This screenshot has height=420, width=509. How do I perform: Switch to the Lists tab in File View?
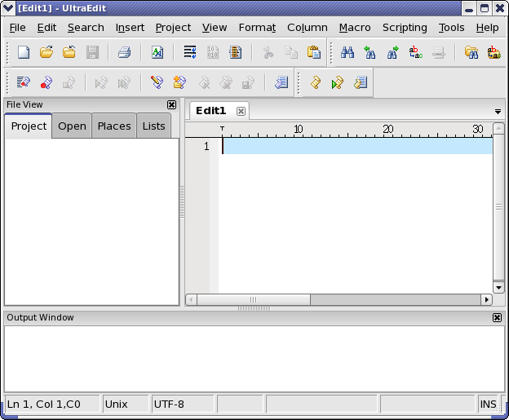click(x=154, y=126)
